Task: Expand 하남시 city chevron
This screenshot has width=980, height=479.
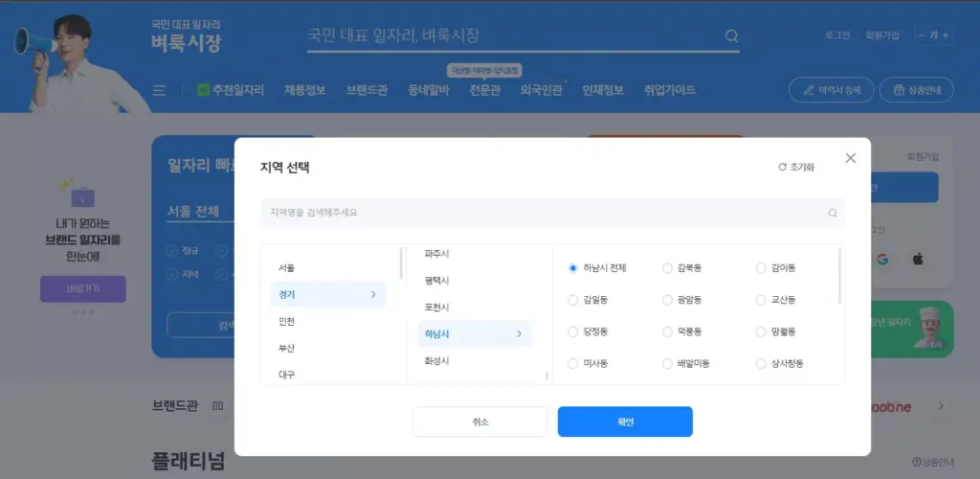Action: pos(519,334)
